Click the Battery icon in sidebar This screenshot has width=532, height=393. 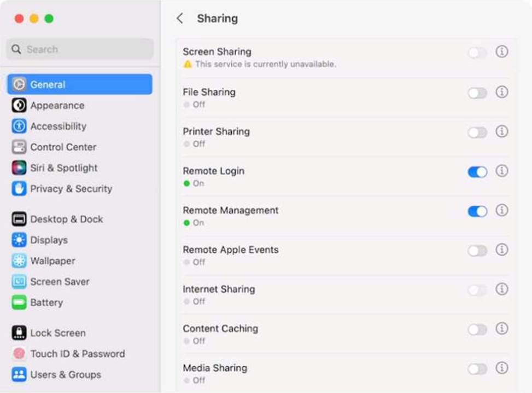click(19, 303)
